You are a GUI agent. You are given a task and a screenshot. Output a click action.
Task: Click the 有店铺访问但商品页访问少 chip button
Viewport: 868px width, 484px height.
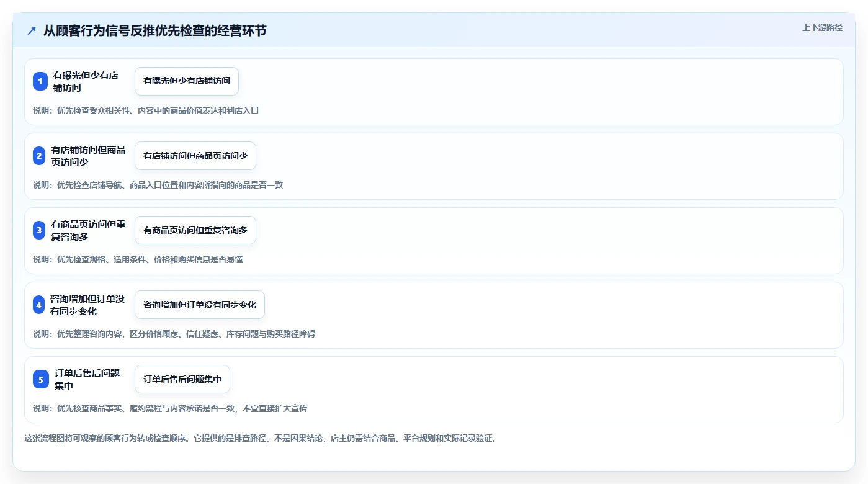tap(195, 156)
